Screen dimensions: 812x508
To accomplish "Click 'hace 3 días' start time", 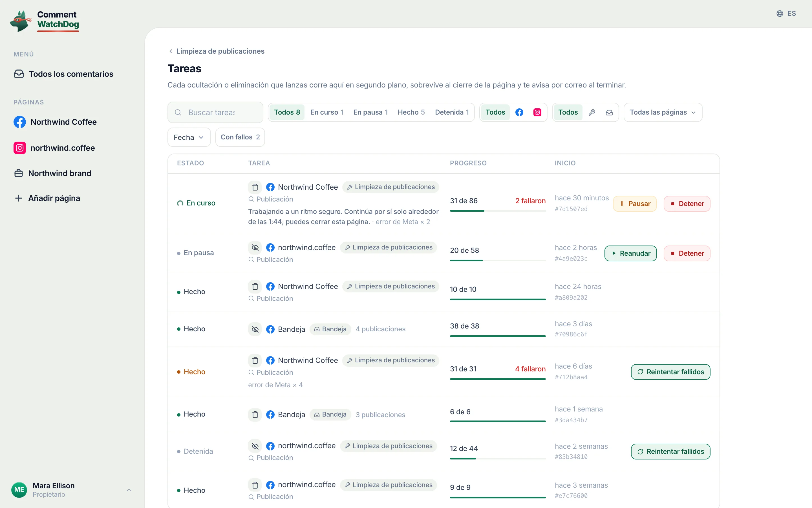I will pyautogui.click(x=573, y=324).
